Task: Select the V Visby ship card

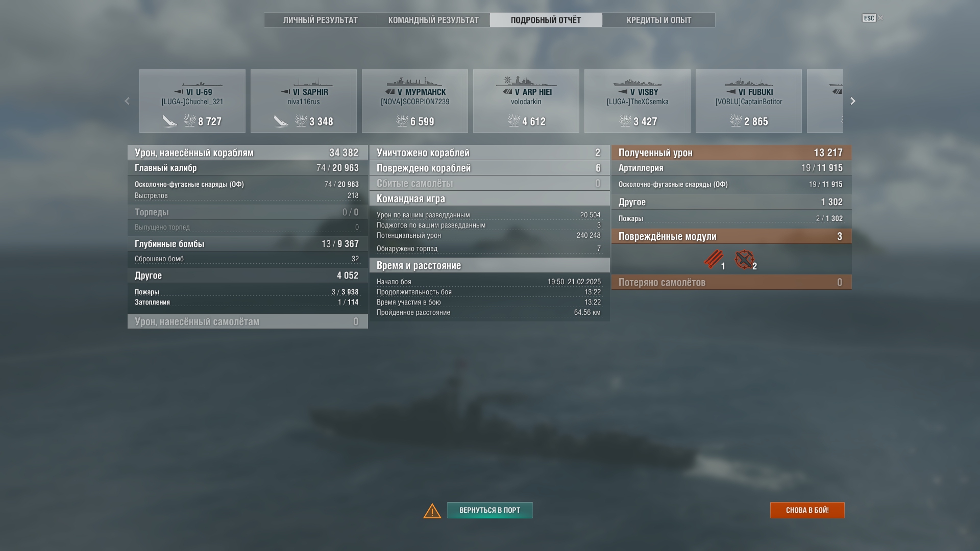Action: coord(638,101)
